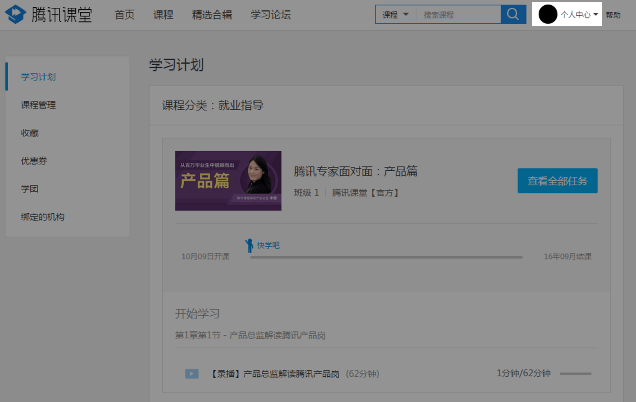The height and width of the screenshot is (402, 636).
Task: Click the 产品篇 course thumbnail
Action: coord(228,181)
